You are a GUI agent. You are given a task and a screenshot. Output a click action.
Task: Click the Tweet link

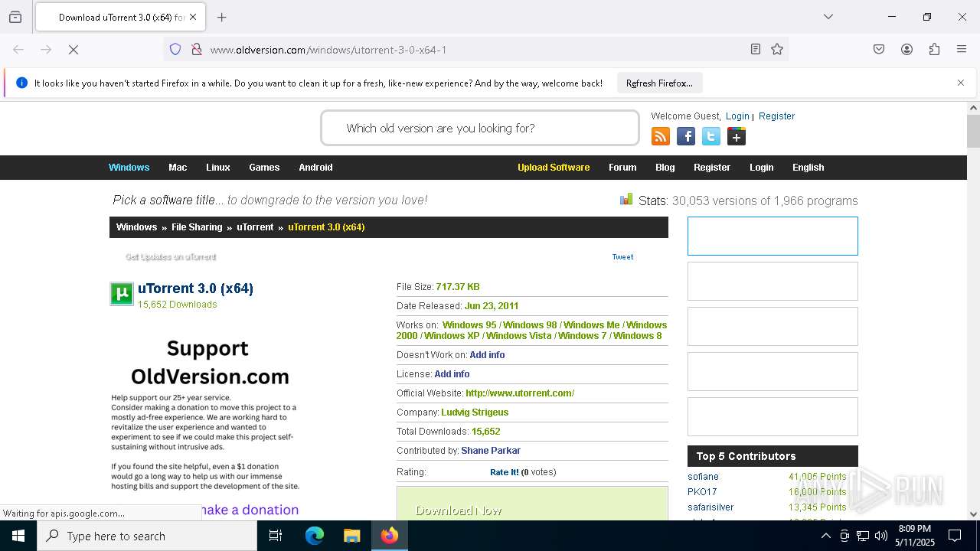click(x=622, y=257)
